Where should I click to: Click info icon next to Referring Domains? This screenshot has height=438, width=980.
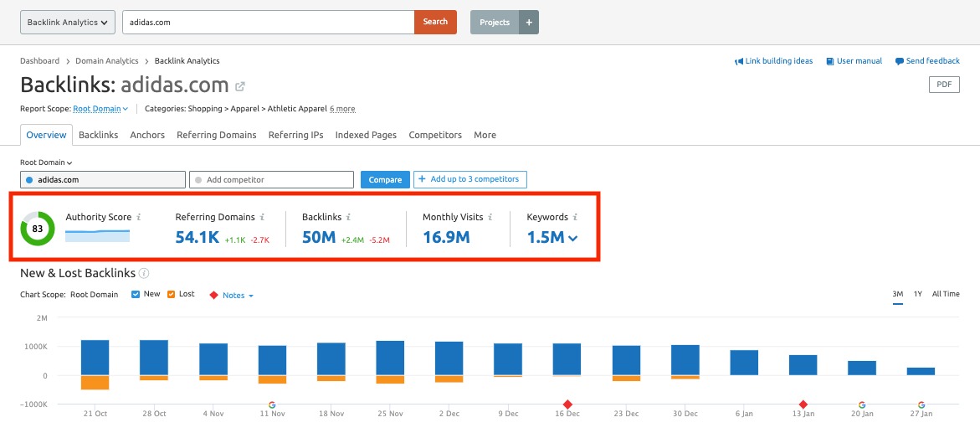coord(262,217)
